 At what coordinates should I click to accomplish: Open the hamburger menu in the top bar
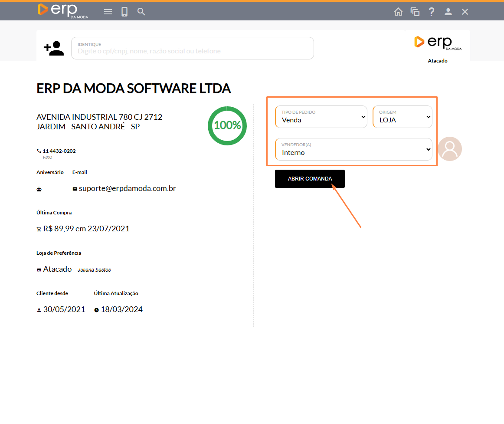click(108, 12)
